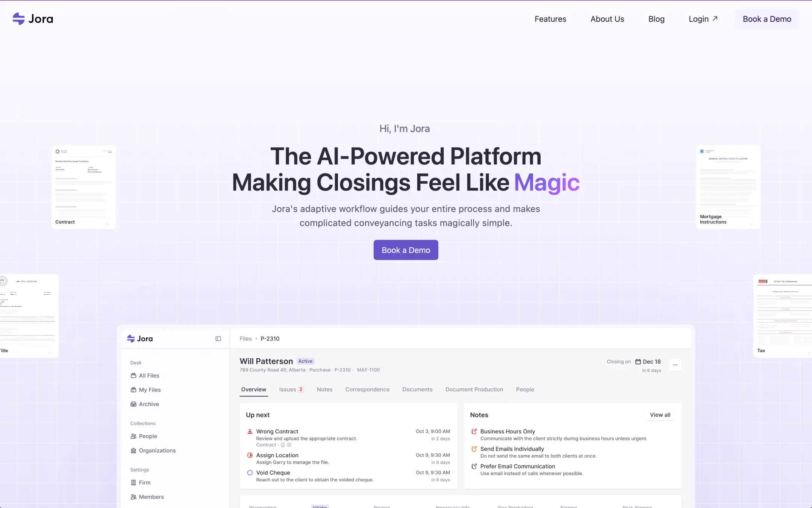Mark the Void Cheque task circle

pyautogui.click(x=250, y=473)
